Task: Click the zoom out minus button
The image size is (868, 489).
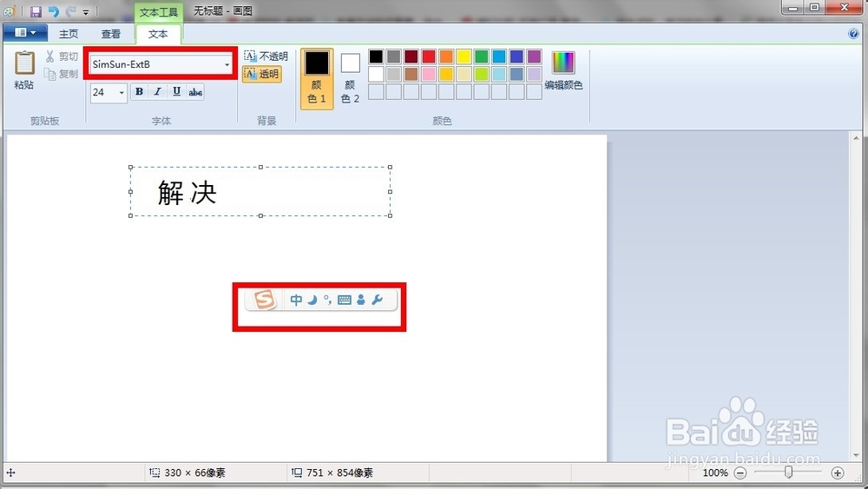Action: pyautogui.click(x=740, y=473)
